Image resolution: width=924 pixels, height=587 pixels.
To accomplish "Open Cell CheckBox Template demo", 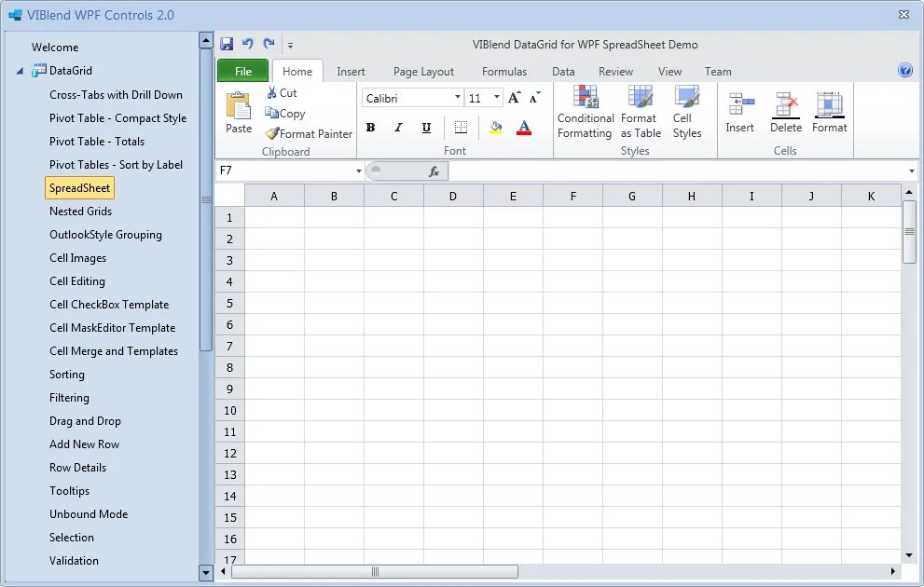I will [109, 305].
